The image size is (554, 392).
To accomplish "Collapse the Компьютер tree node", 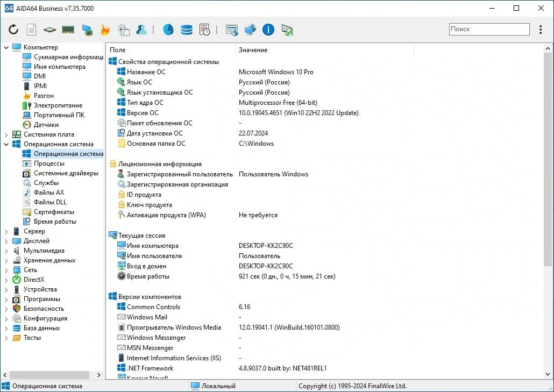I will point(6,47).
